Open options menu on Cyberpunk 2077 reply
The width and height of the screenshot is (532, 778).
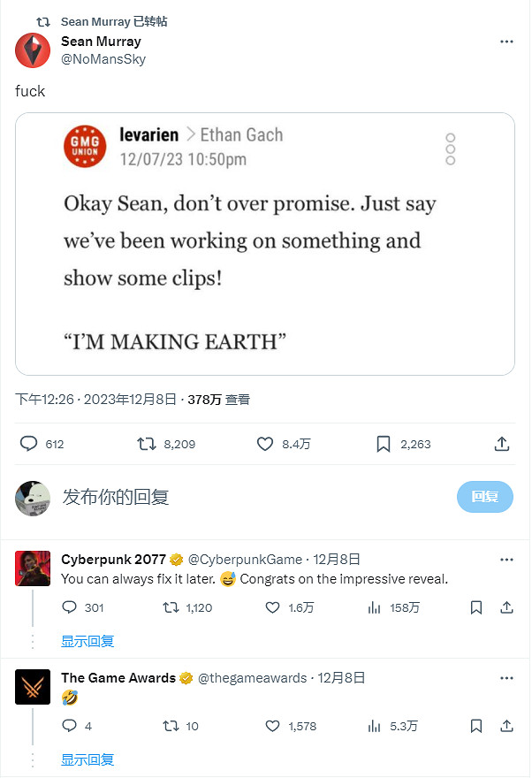[x=506, y=559]
